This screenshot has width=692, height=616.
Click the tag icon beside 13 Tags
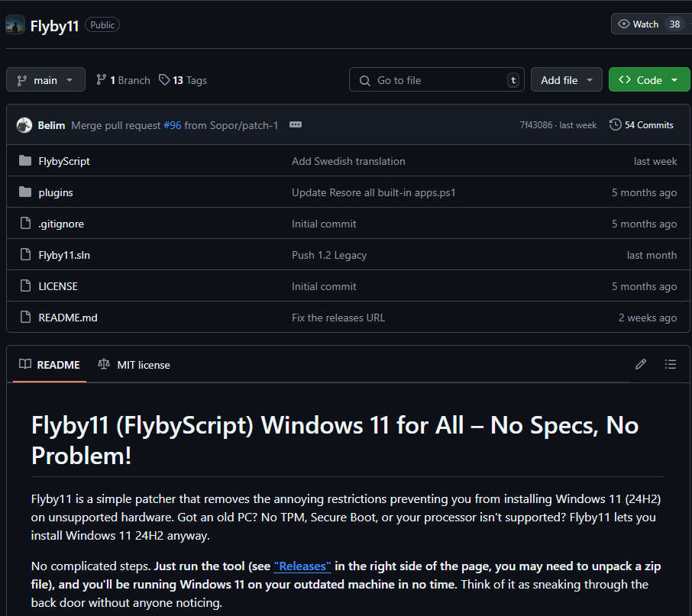164,80
